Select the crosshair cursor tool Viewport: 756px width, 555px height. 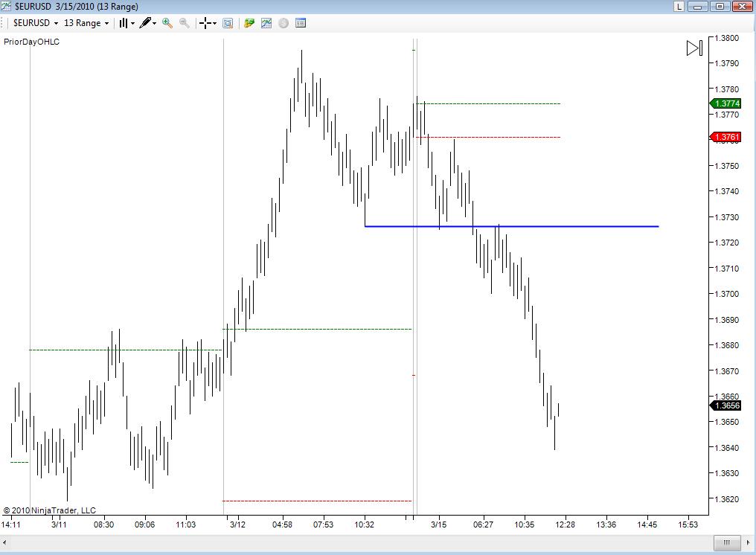point(208,23)
